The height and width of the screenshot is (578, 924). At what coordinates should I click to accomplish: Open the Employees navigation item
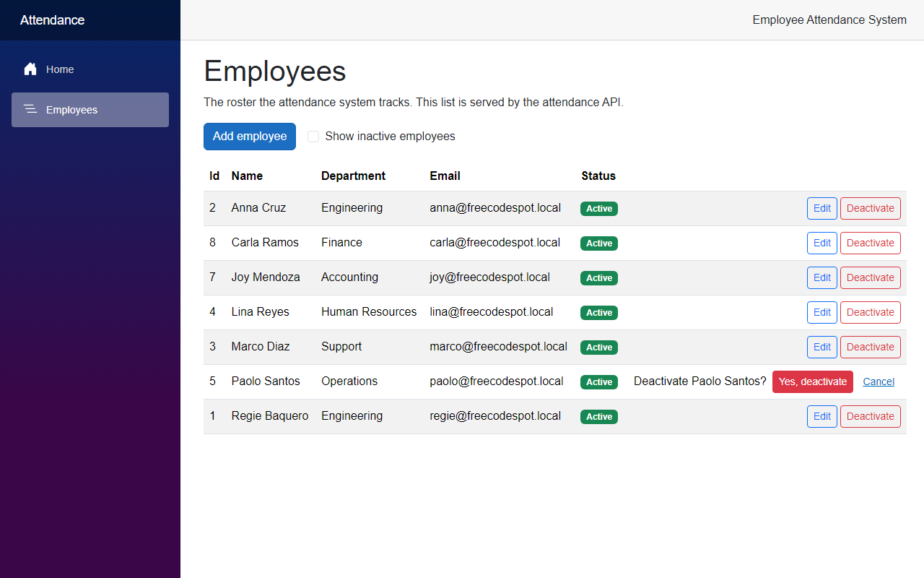point(90,110)
